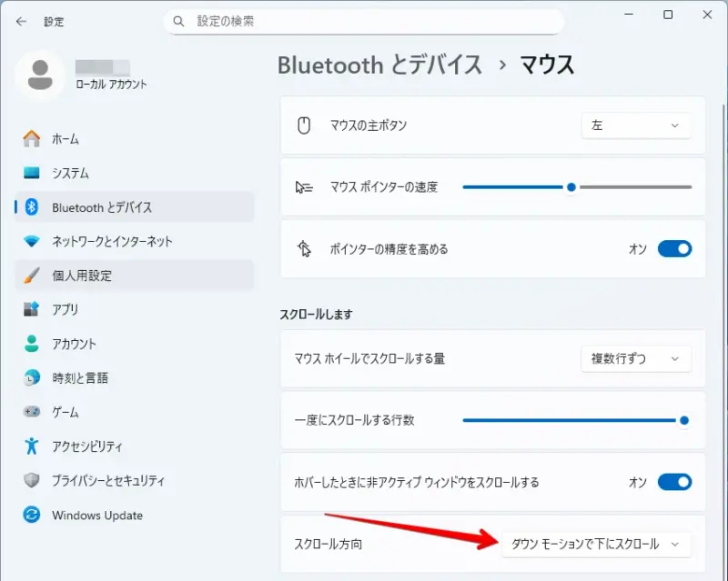Viewport: 728px width, 581px height.
Task: Click the network Wi-Fi icon
Action: point(32,241)
